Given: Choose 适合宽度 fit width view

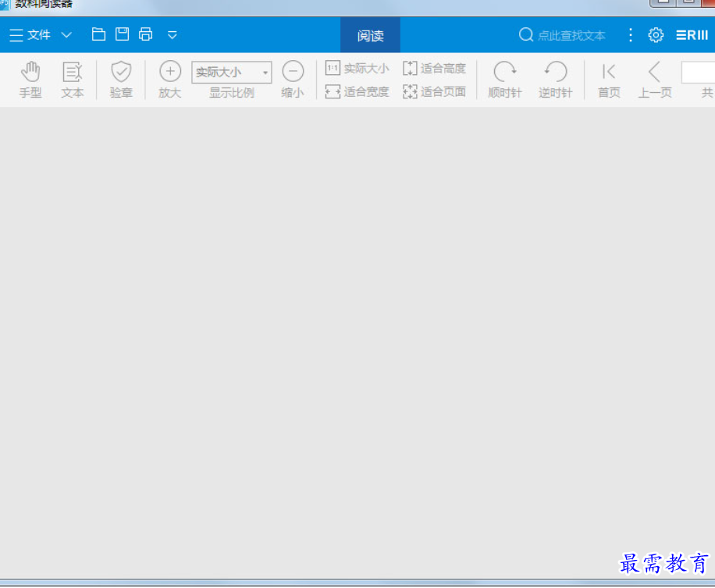Looking at the screenshot, I should [357, 91].
